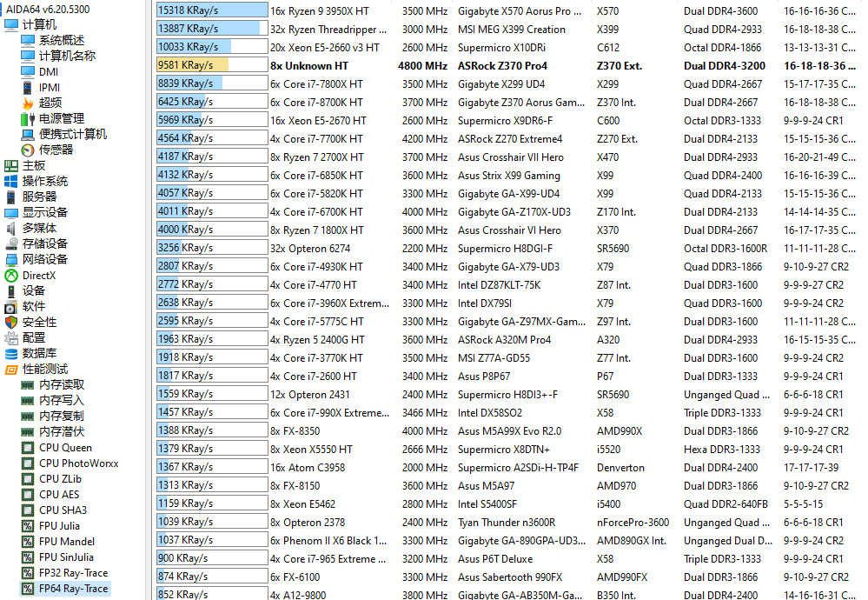Open the IPMI server icon
Screen dimensions: 868x600
28,88
